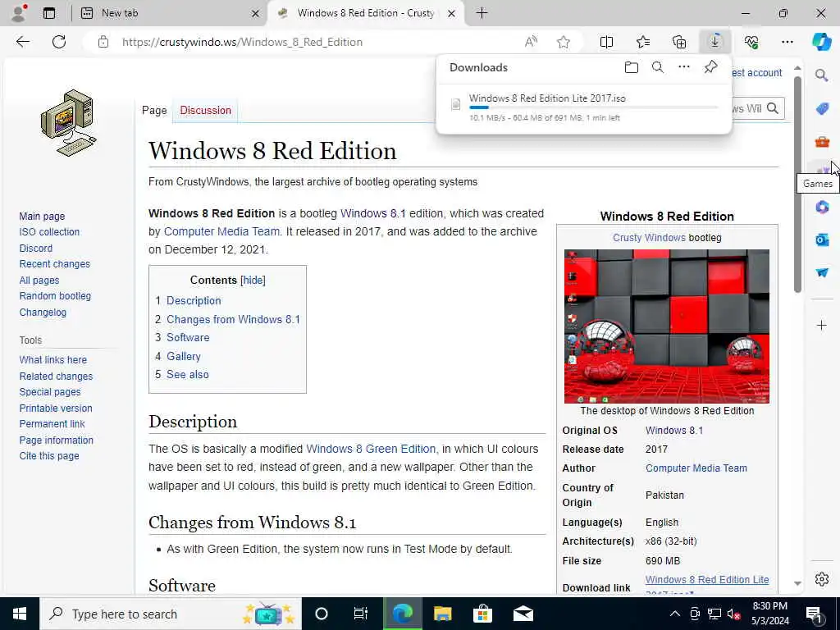The width and height of the screenshot is (840, 630).
Task: Open Edge Settings and more menu
Action: (787, 42)
